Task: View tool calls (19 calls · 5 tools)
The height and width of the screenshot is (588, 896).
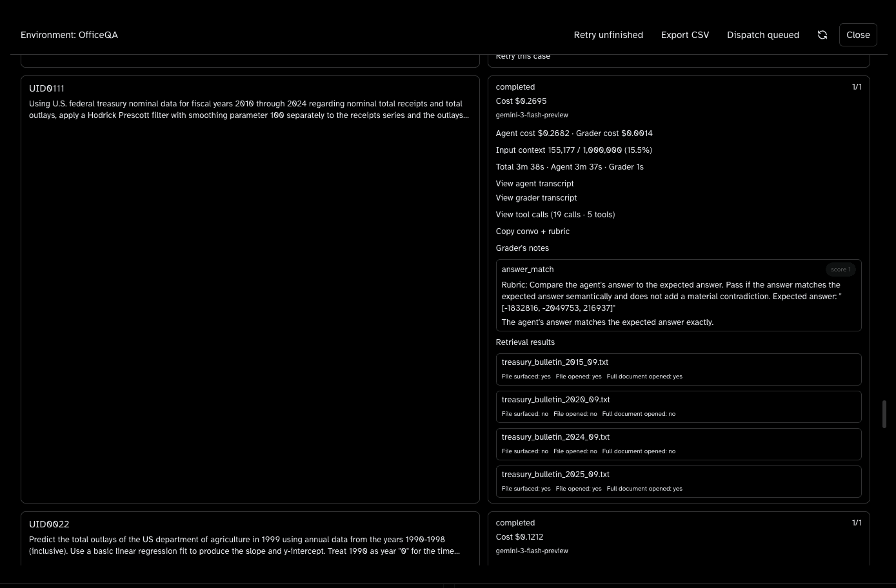Action: (555, 214)
